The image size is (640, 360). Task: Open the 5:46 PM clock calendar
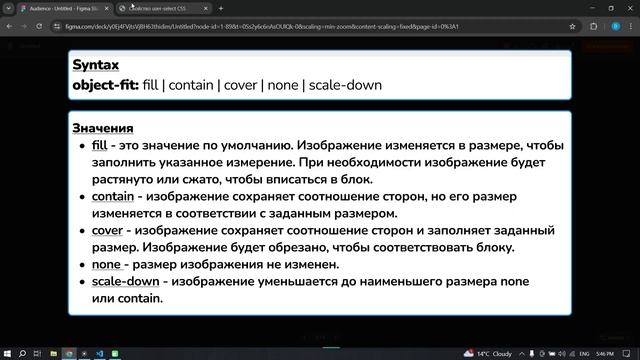coord(605,353)
